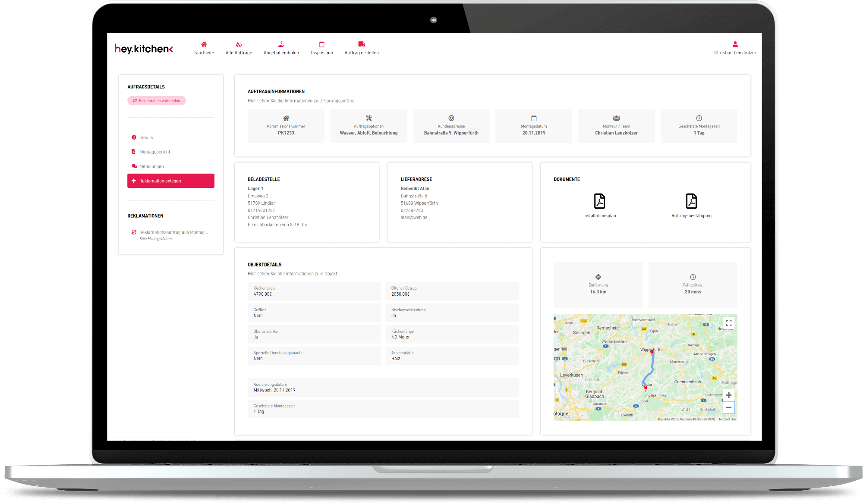Open the Disposition calendar icon
The image size is (863, 504).
[x=321, y=44]
